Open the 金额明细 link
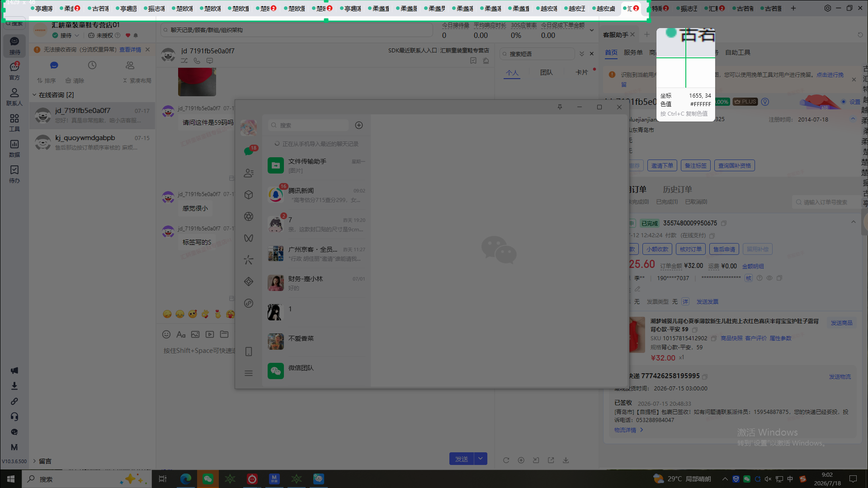The image size is (868, 488). [x=753, y=267]
